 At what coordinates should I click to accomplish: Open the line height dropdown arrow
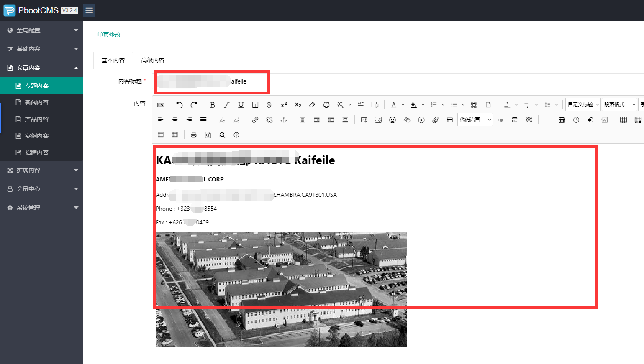pos(557,105)
